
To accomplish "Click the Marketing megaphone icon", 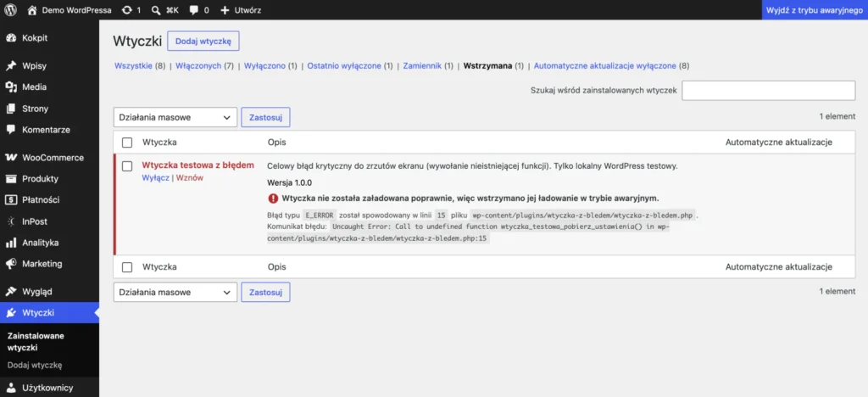I will click(x=10, y=264).
